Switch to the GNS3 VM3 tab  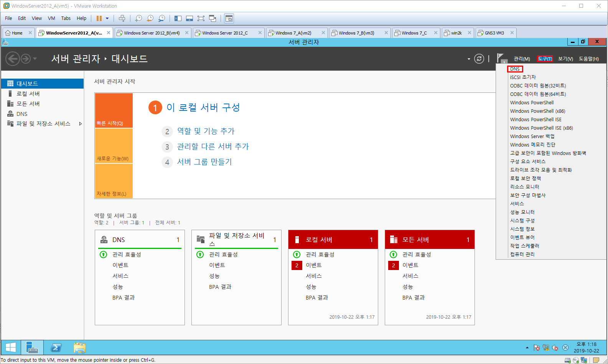pos(494,33)
